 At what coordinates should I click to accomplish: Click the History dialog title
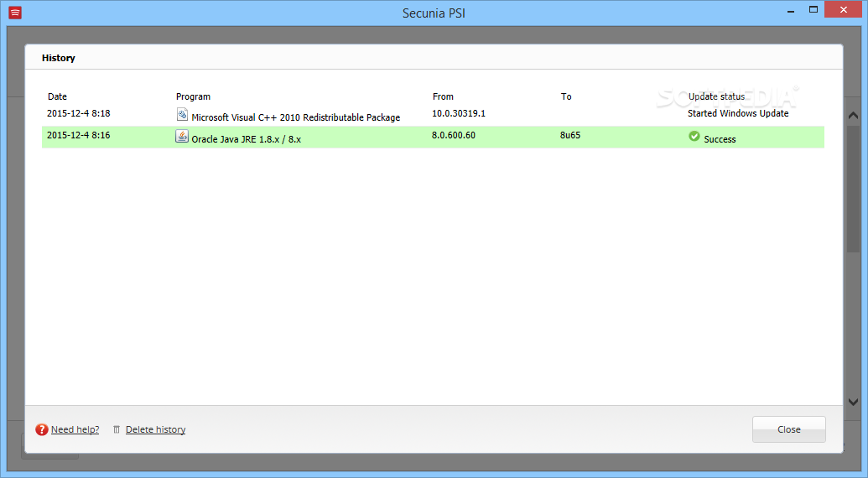click(x=58, y=58)
